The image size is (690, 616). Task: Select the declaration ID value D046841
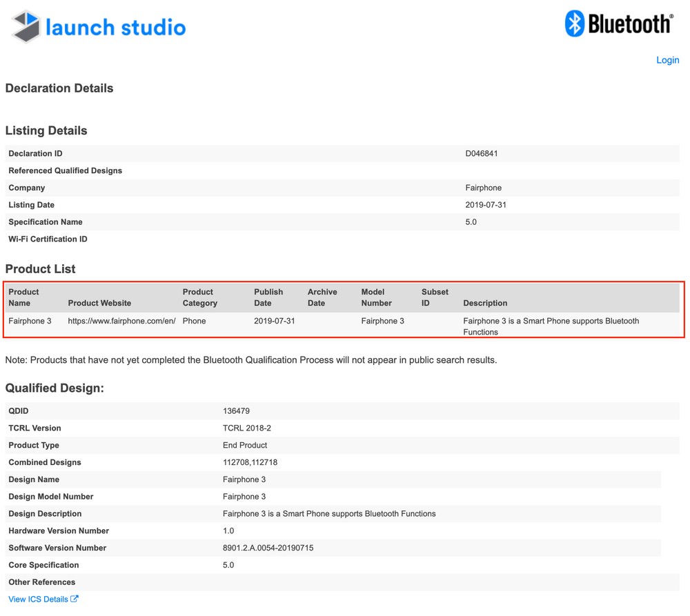click(x=482, y=154)
